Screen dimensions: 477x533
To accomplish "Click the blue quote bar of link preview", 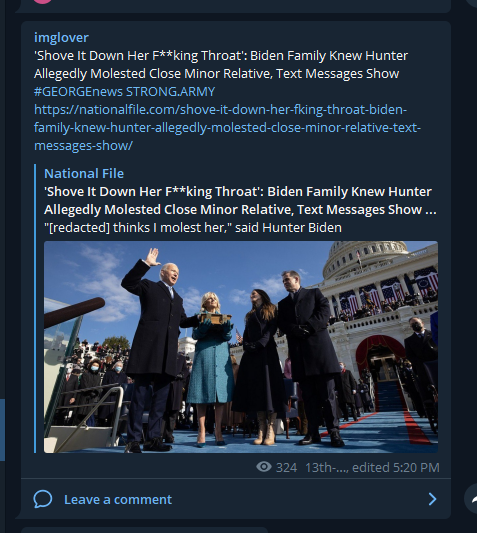I will (35, 308).
